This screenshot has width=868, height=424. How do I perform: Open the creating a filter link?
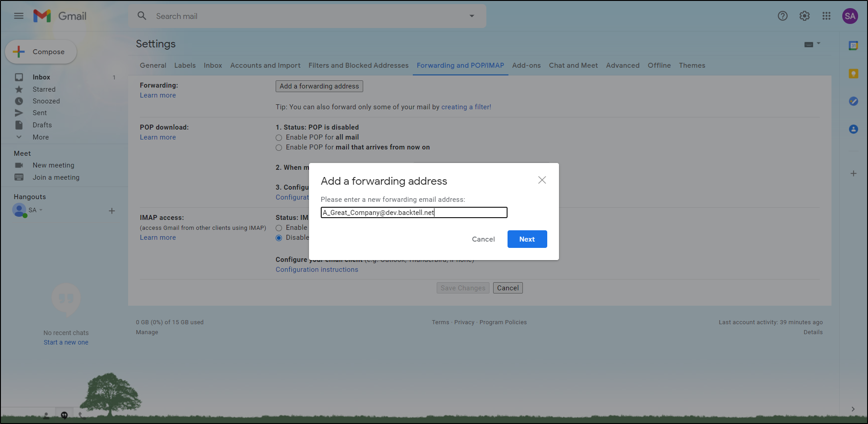click(466, 107)
